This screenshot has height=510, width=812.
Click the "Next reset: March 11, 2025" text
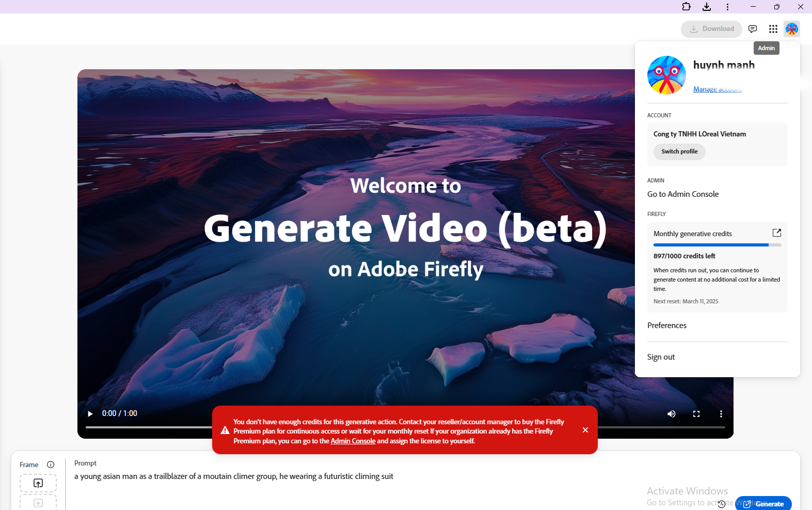point(686,301)
